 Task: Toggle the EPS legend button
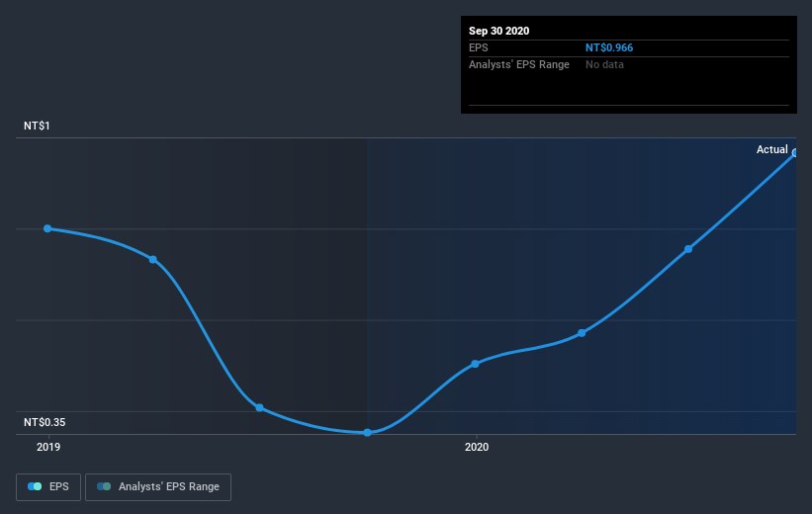pyautogui.click(x=48, y=486)
